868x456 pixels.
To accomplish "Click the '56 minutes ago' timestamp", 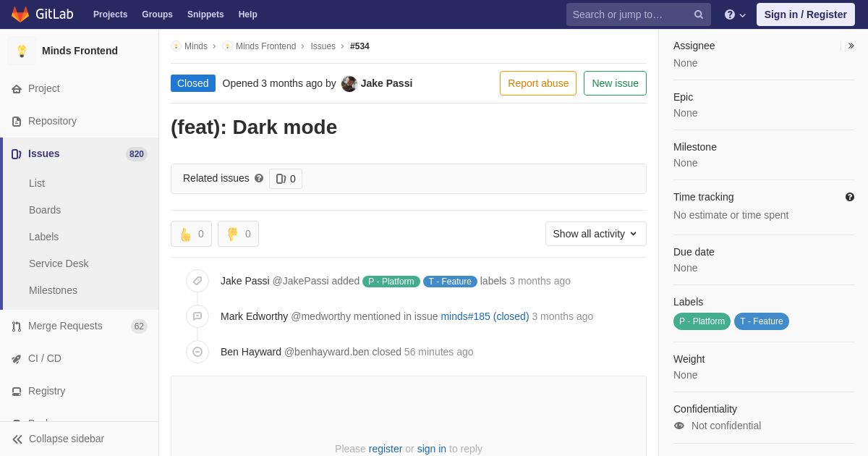I will [439, 352].
